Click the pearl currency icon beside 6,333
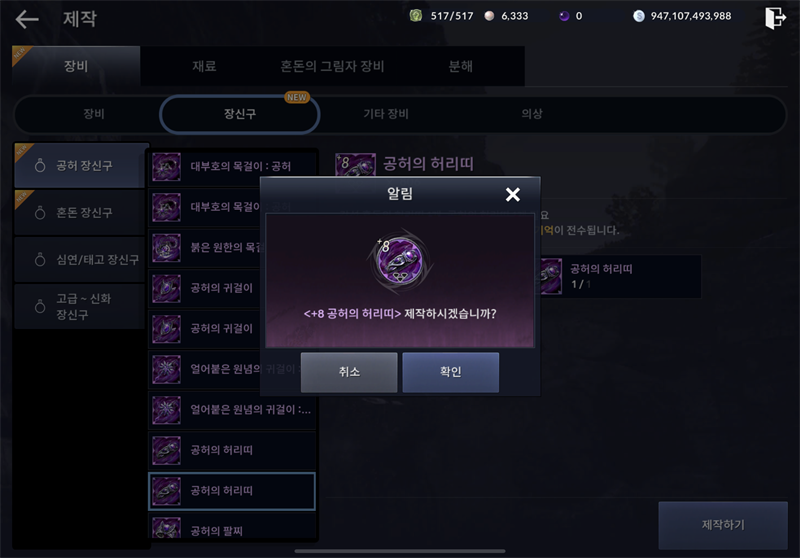The width and height of the screenshot is (800, 558). (489, 16)
